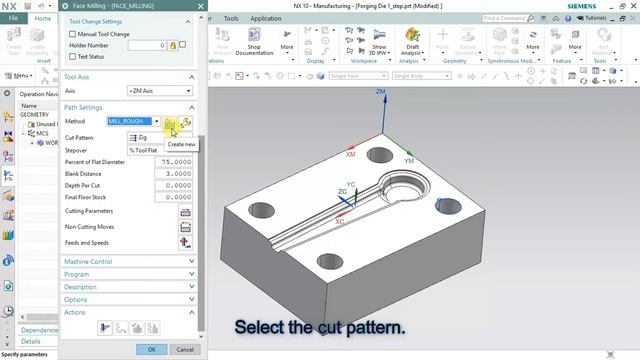This screenshot has width=640, height=360.
Task: Click Save icon in title bar
Action: [27, 6]
